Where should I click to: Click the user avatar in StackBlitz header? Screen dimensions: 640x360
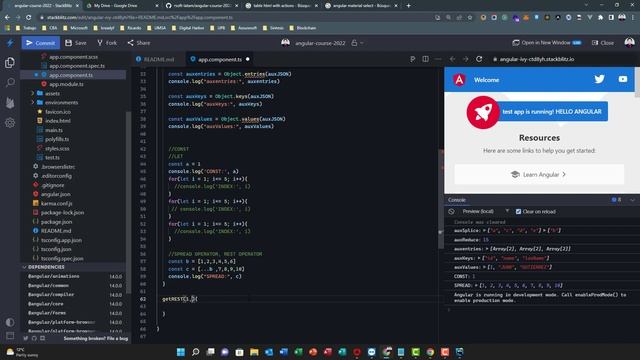click(x=629, y=42)
